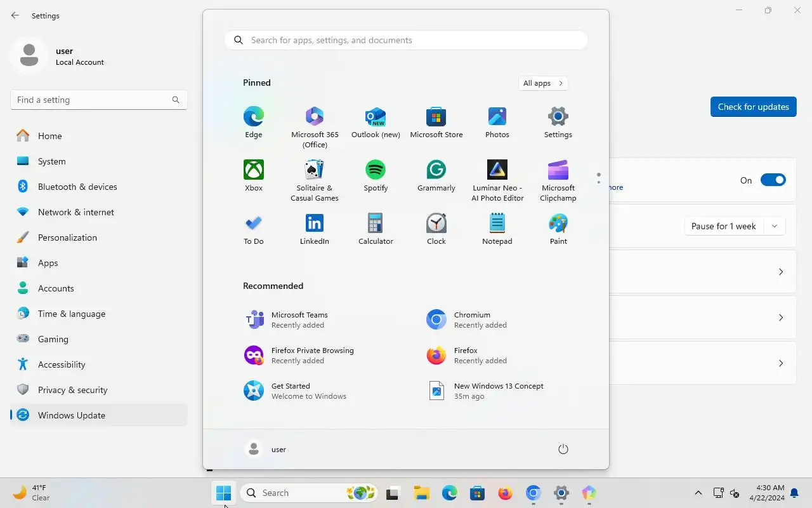Show hidden system tray icons
The image size is (812, 508).
coord(698,493)
